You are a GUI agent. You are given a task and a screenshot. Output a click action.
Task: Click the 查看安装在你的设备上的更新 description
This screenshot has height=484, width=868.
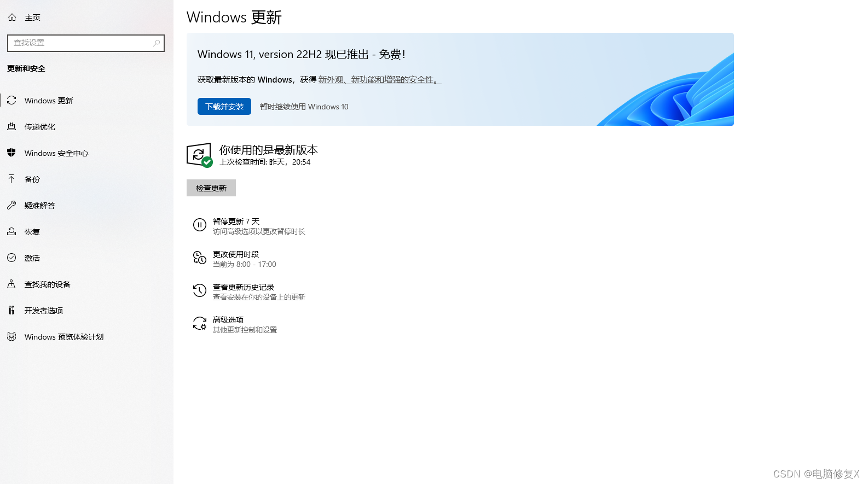259,298
